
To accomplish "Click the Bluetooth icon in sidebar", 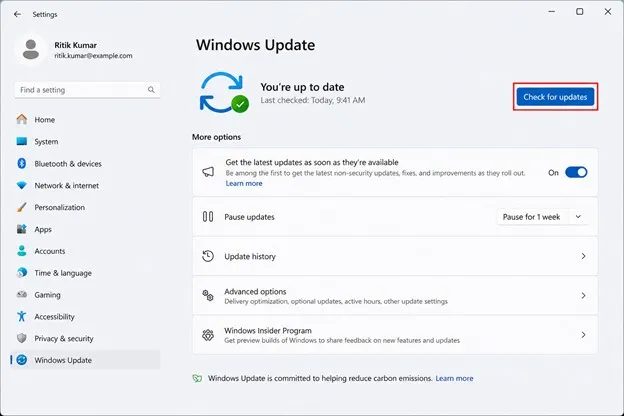I will (x=22, y=163).
